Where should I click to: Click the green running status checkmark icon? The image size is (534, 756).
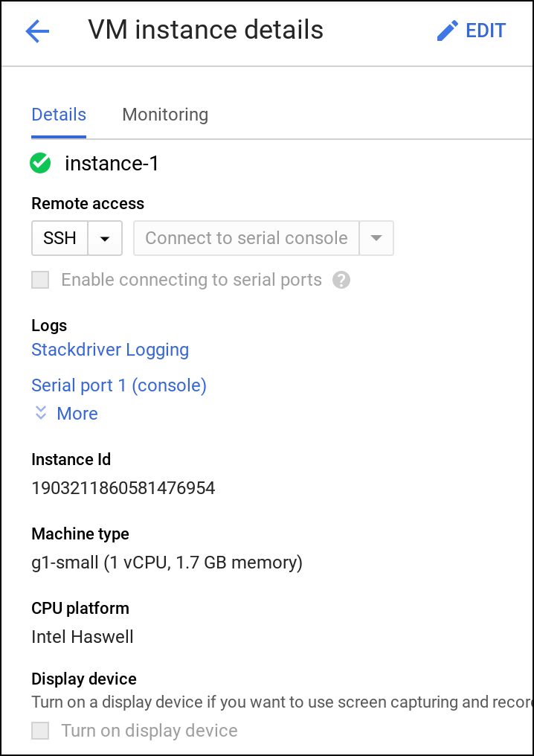pos(40,163)
